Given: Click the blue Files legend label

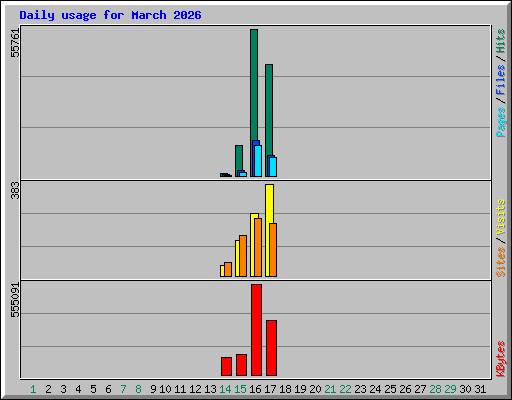Looking at the screenshot, I should point(500,80).
